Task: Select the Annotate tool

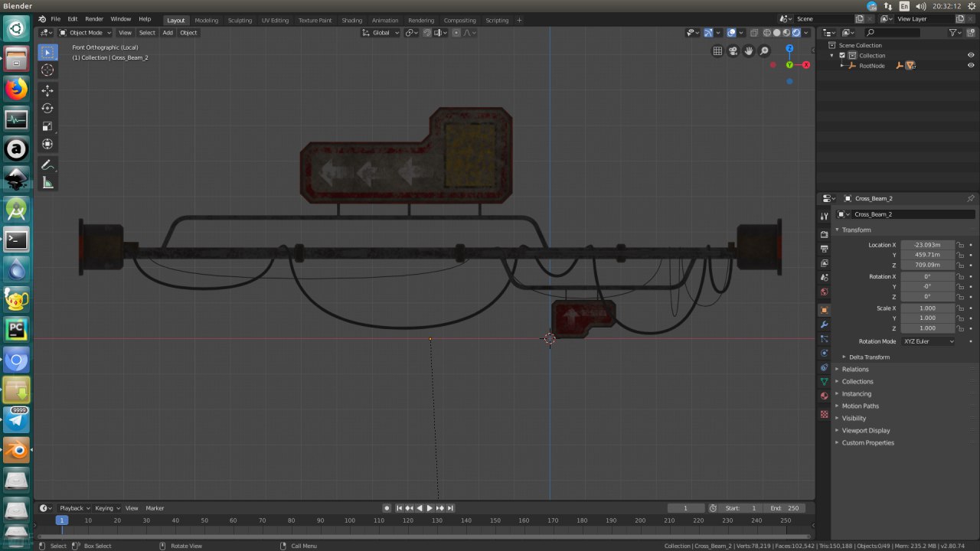Action: click(x=47, y=165)
